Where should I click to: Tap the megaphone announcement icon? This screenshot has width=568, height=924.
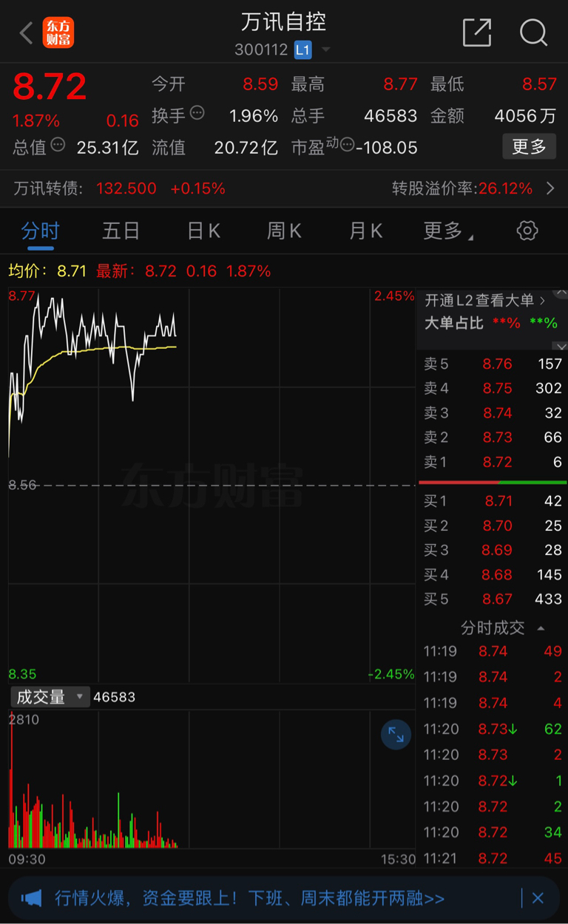[31, 898]
